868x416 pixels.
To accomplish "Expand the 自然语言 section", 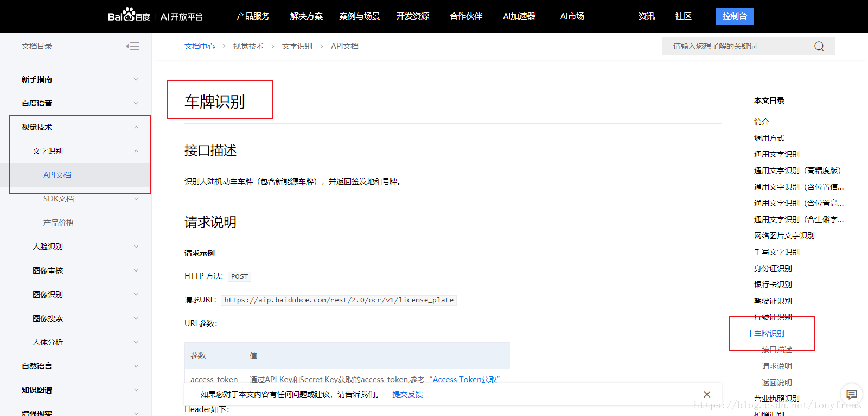I will click(136, 366).
